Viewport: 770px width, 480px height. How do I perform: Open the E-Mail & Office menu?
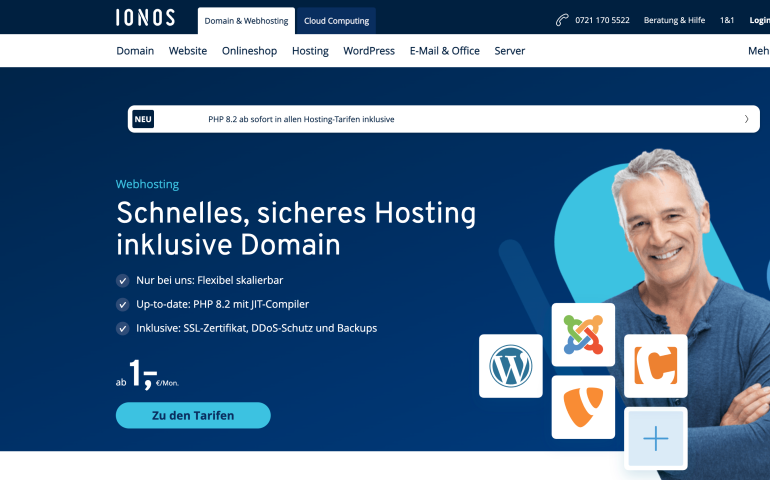pos(444,51)
